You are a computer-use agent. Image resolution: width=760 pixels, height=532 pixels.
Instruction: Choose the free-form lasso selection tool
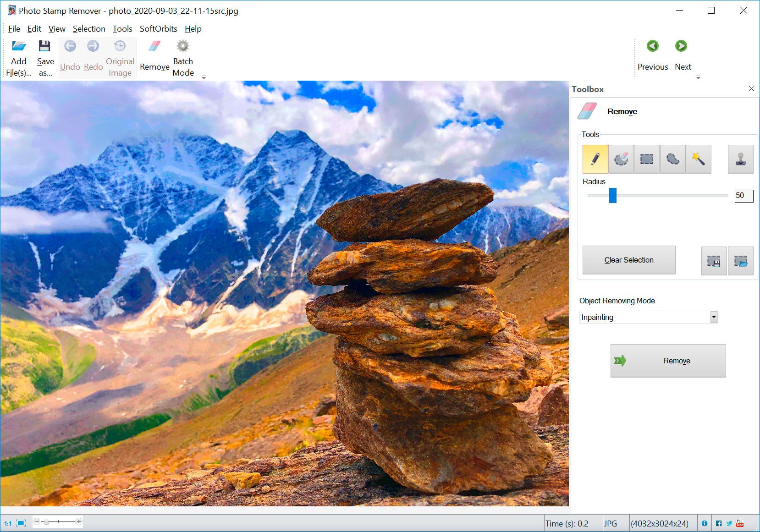[672, 159]
